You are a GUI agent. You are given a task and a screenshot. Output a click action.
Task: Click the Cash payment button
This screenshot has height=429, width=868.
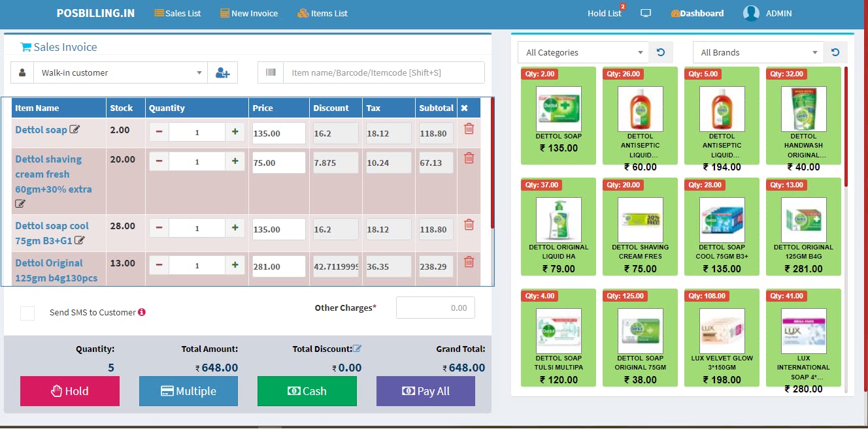pyautogui.click(x=307, y=390)
